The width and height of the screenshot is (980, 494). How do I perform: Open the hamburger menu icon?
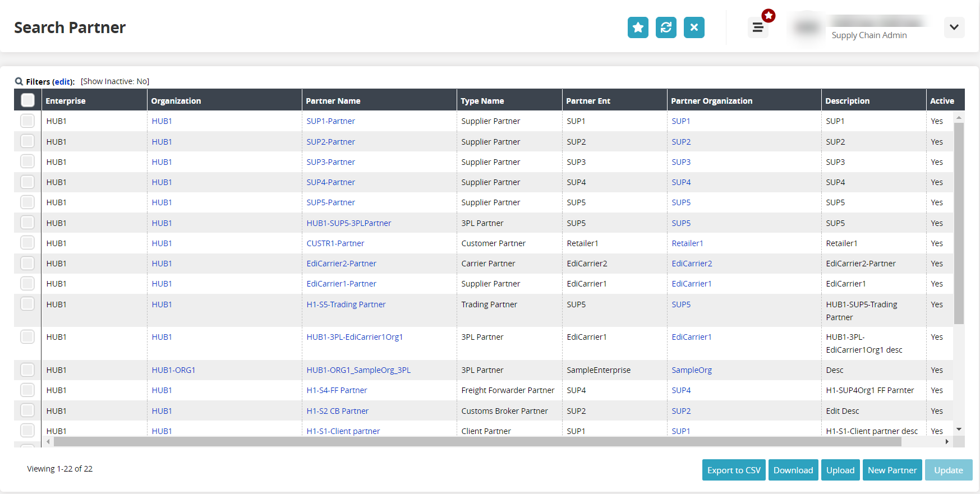757,27
